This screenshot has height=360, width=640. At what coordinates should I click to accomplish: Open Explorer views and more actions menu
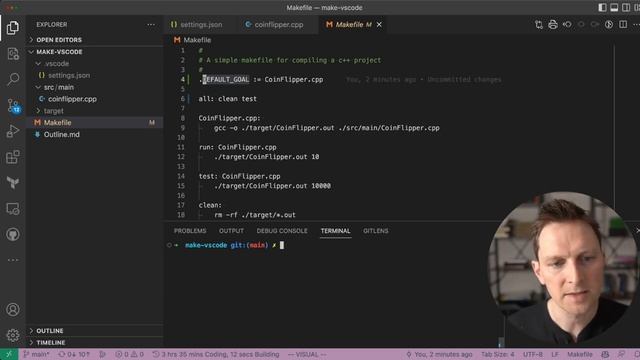(151, 24)
